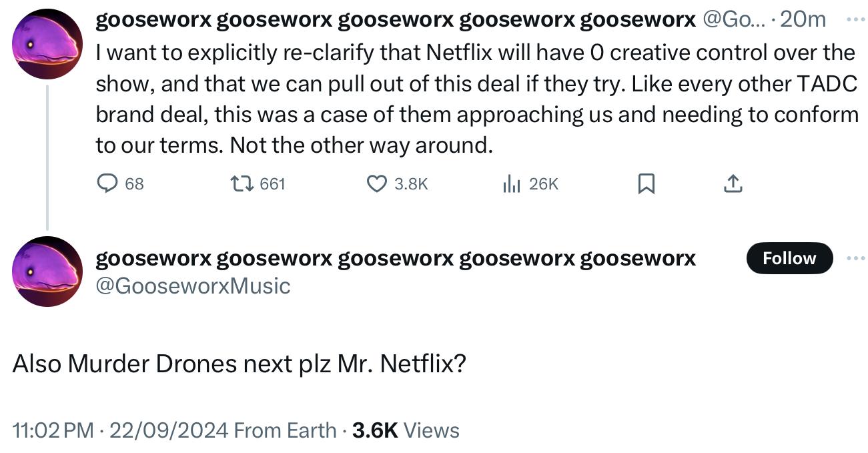
Task: Open the @GooseworxMusic handle link
Action: click(193, 286)
